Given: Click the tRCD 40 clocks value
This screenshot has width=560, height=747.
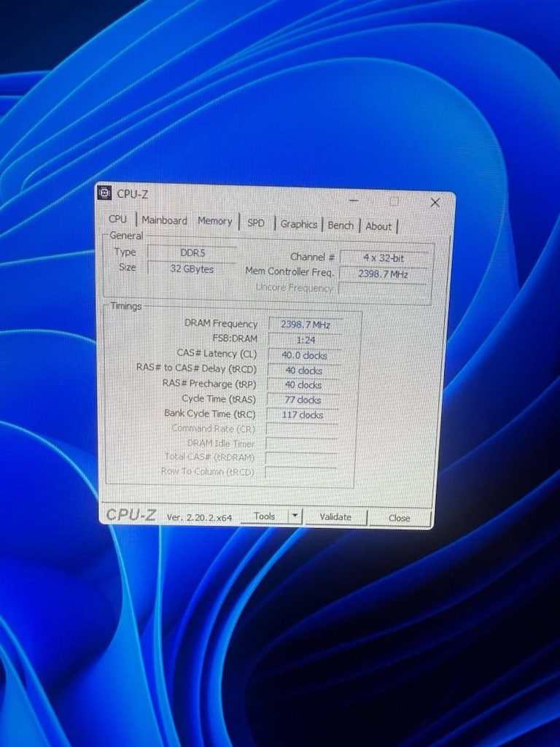Looking at the screenshot, I should tap(304, 370).
